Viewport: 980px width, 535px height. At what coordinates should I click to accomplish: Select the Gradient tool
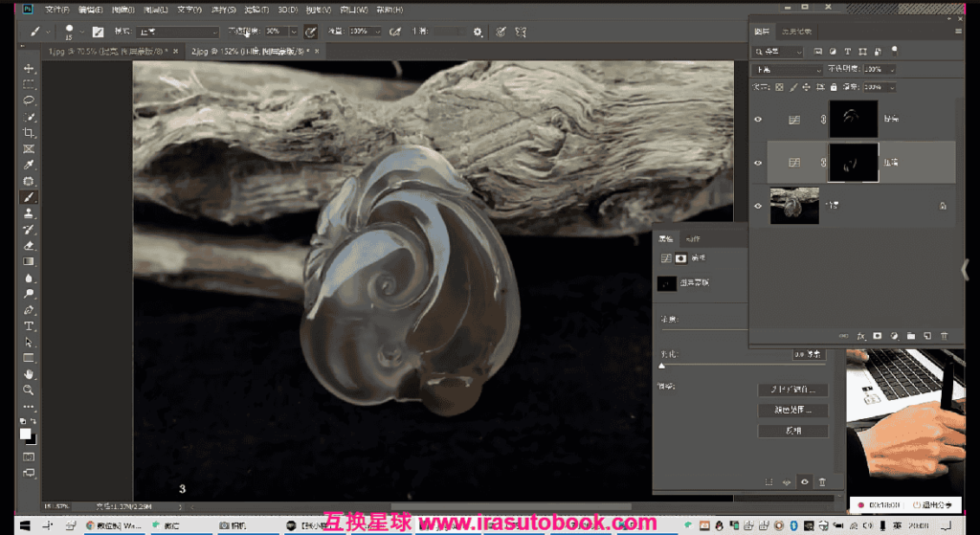tap(28, 262)
